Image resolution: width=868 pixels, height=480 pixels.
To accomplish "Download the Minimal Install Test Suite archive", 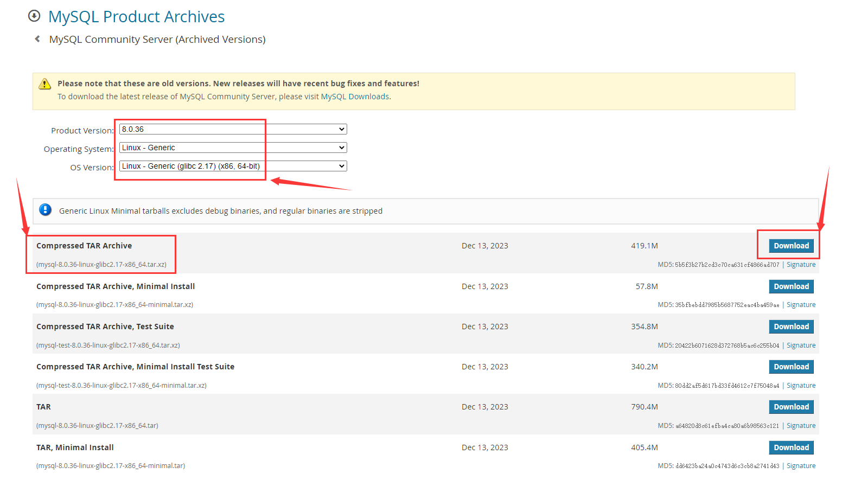I will click(x=791, y=367).
